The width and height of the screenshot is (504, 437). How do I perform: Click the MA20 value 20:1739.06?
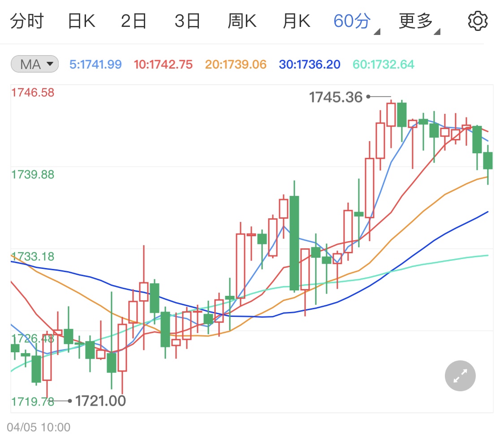click(236, 65)
